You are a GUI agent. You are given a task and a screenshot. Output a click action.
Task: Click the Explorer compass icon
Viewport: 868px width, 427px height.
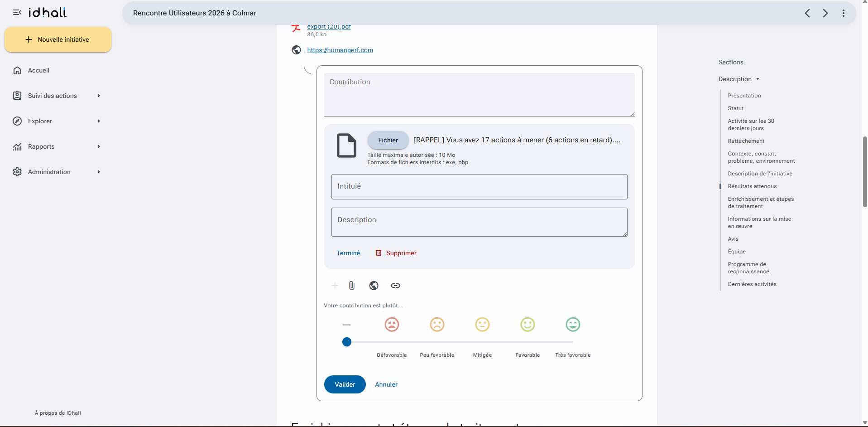(x=17, y=121)
